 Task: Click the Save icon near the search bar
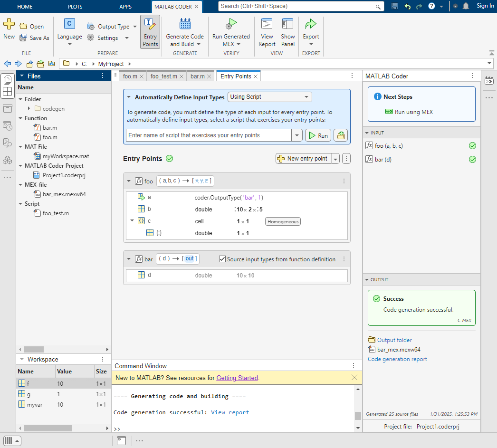coord(394,6)
